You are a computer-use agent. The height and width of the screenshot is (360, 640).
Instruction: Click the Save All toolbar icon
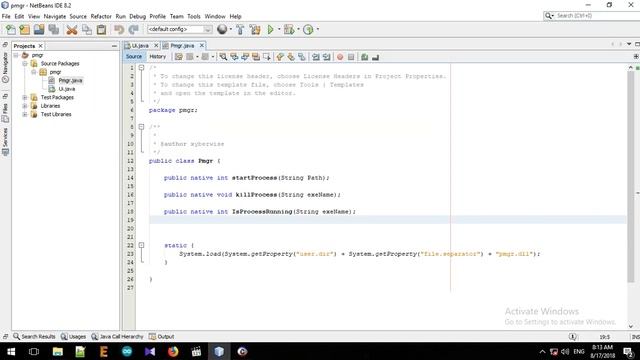[53, 29]
